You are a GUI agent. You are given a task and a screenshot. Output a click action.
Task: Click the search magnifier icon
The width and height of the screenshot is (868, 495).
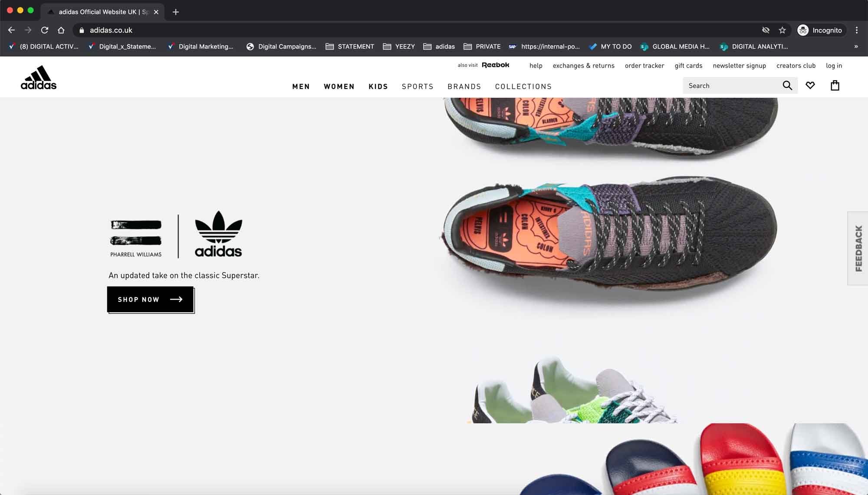coord(787,86)
